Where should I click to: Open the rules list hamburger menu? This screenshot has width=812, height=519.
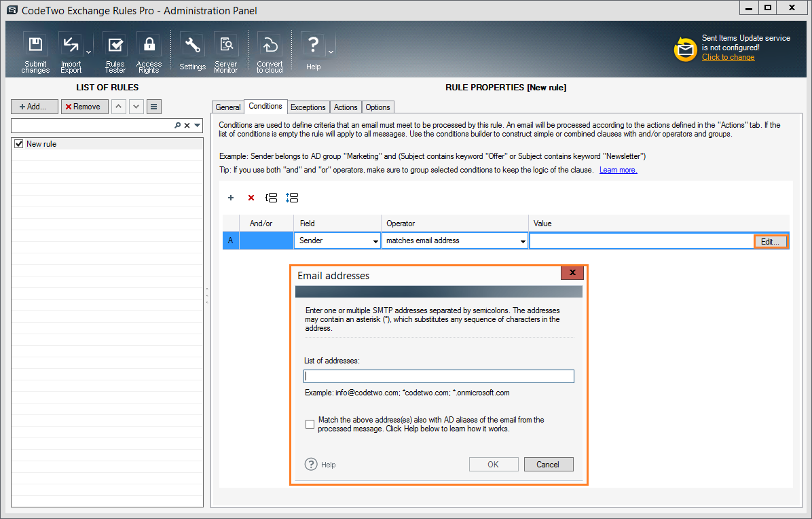[x=154, y=107]
